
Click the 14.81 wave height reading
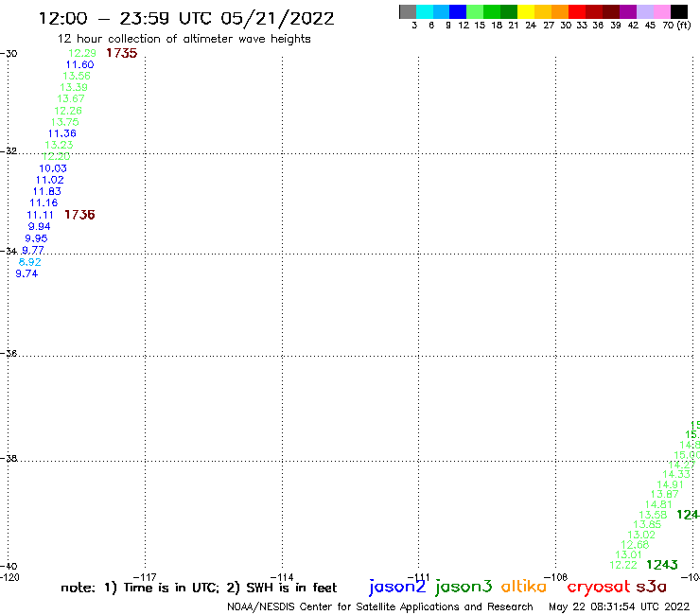[x=658, y=504]
